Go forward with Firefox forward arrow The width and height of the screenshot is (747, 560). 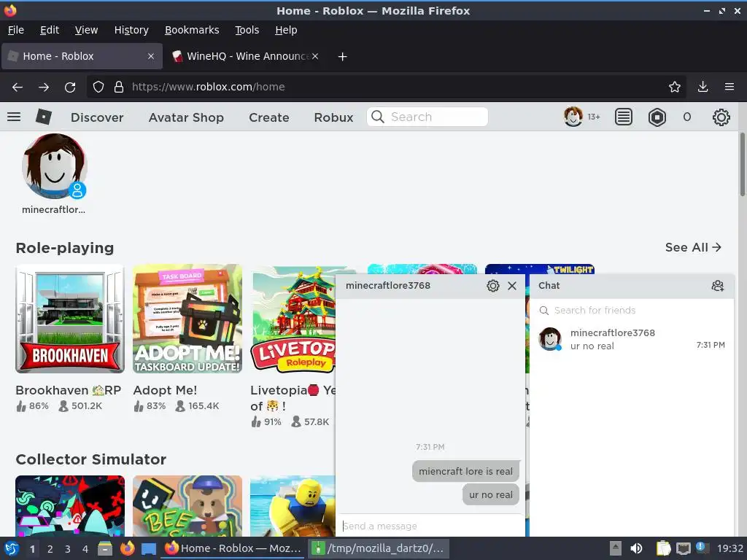pyautogui.click(x=43, y=87)
